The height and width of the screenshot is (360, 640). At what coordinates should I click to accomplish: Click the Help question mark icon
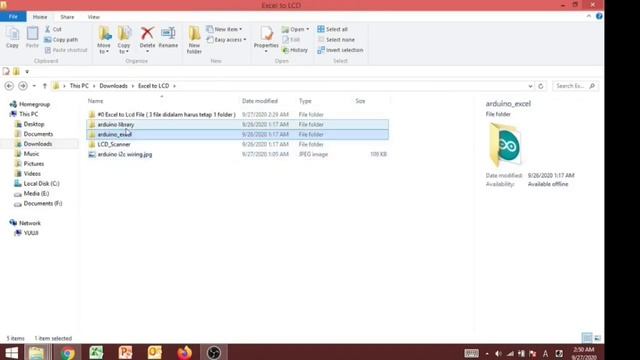[x=599, y=16]
